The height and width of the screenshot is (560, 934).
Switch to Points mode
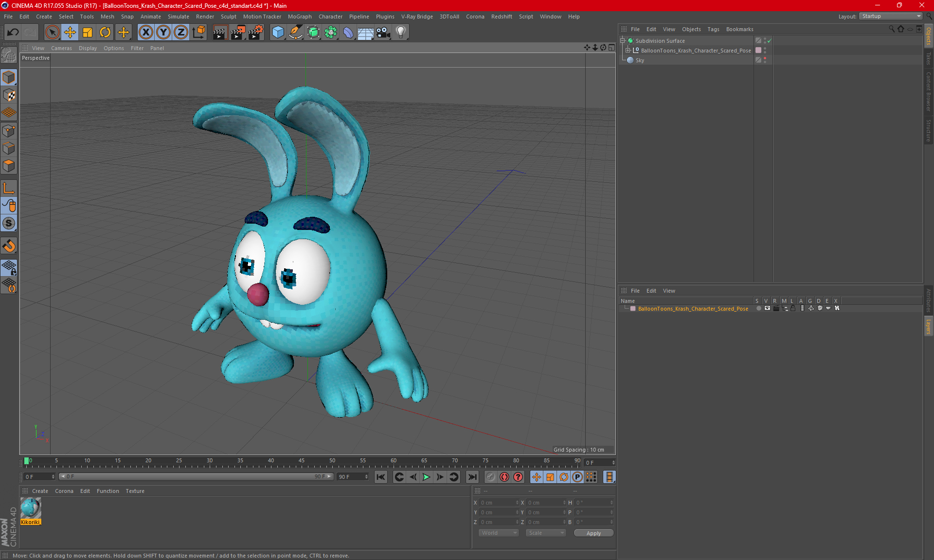9,131
